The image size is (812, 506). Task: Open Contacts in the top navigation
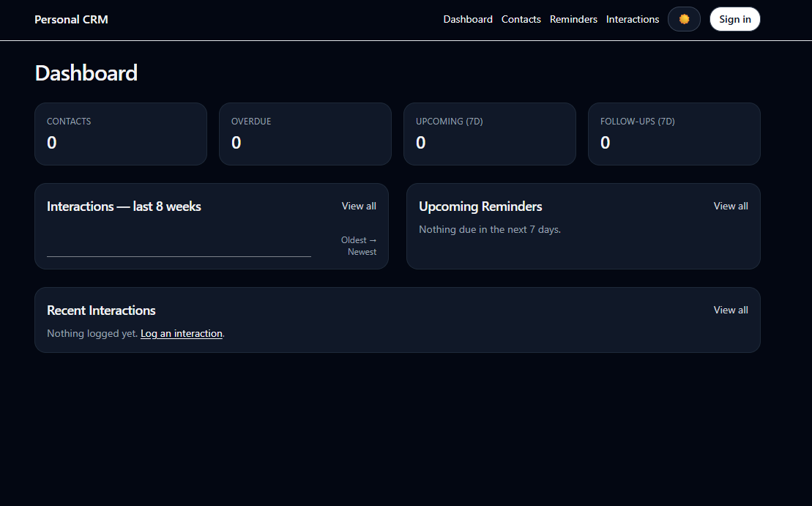coord(521,20)
